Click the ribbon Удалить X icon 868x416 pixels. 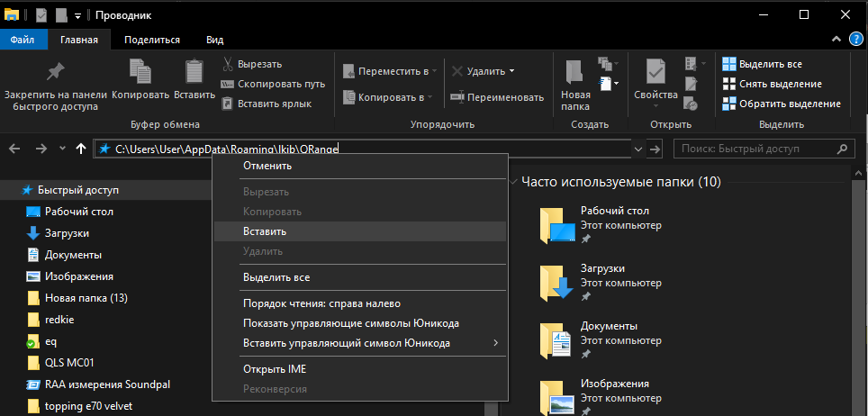pyautogui.click(x=457, y=71)
